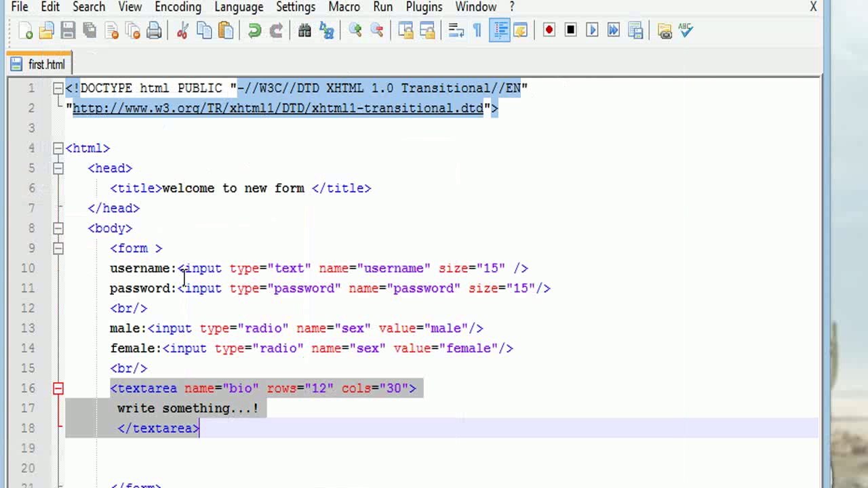The image size is (868, 488).
Task: Click the rows="12" attribute on line 16
Action: click(x=300, y=388)
